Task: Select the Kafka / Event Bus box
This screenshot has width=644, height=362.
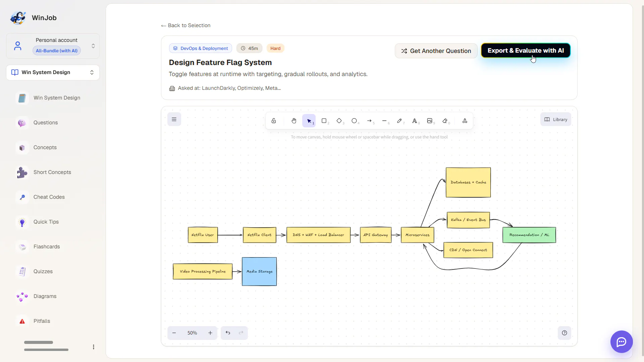Action: [468, 220]
